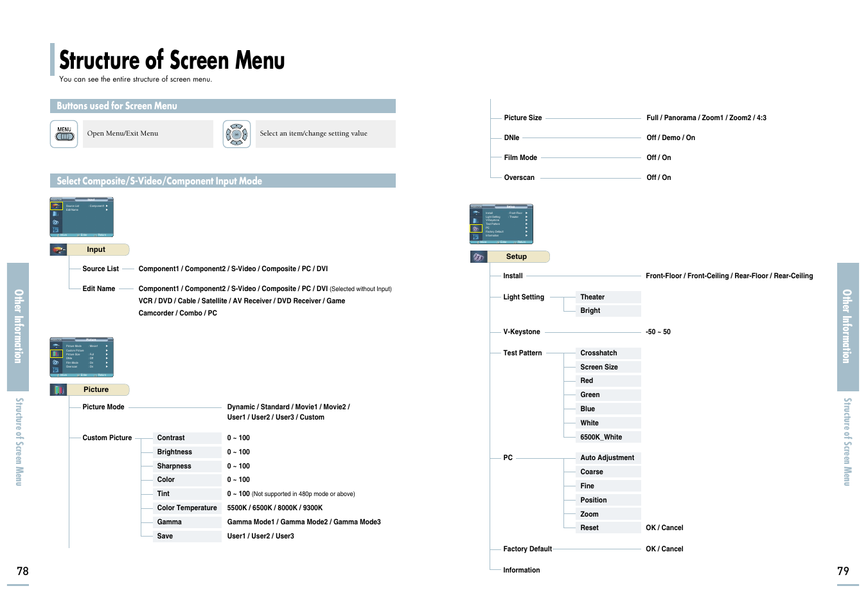The image size is (868, 613).
Task: Click the 'Gamma Mode1 / Gamma Mode2 / Gamma Mode3' values
Action: [304, 522]
